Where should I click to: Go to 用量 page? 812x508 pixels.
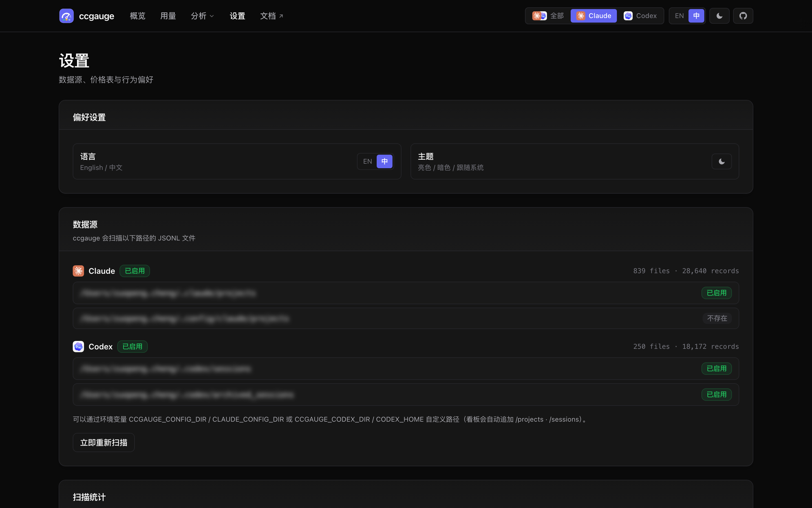tap(168, 16)
